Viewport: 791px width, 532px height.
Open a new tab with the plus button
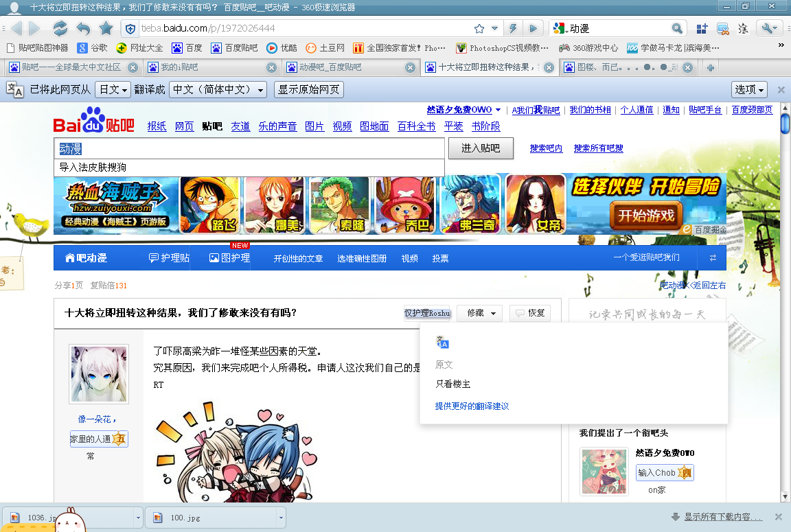tap(710, 67)
